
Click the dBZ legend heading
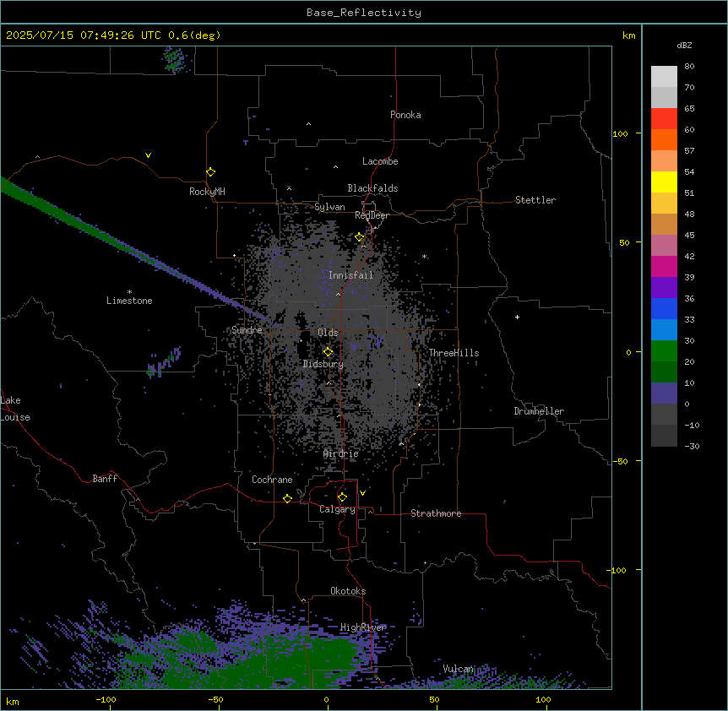(684, 46)
